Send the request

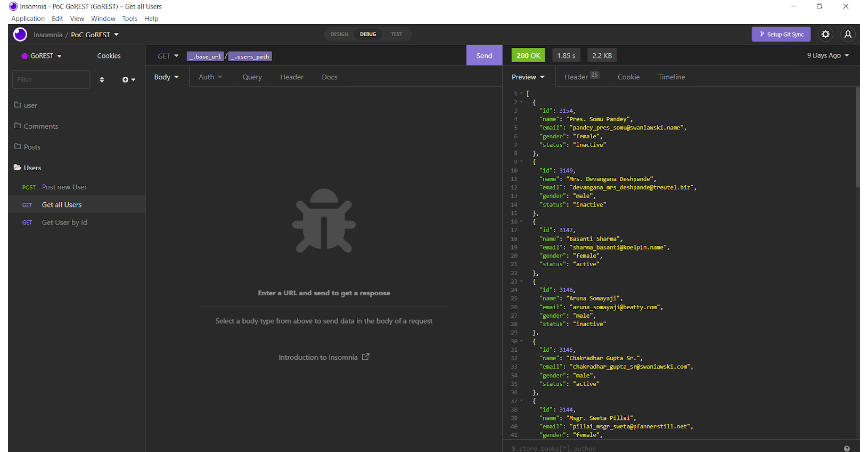484,55
